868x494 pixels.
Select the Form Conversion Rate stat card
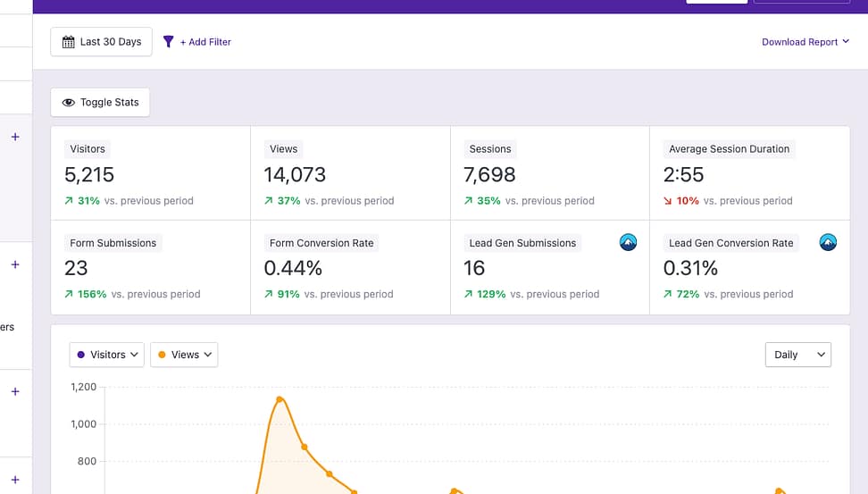click(x=350, y=267)
